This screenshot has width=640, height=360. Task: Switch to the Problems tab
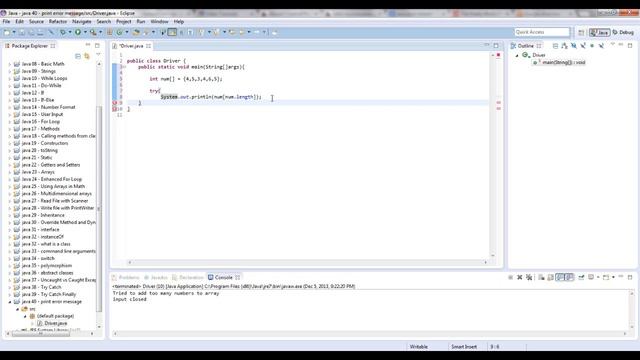[x=126, y=278]
